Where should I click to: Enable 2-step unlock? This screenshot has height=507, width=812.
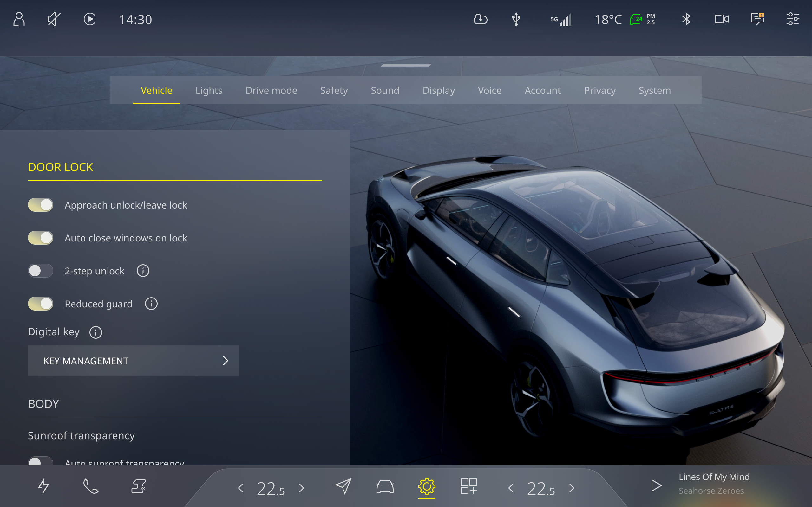point(40,271)
